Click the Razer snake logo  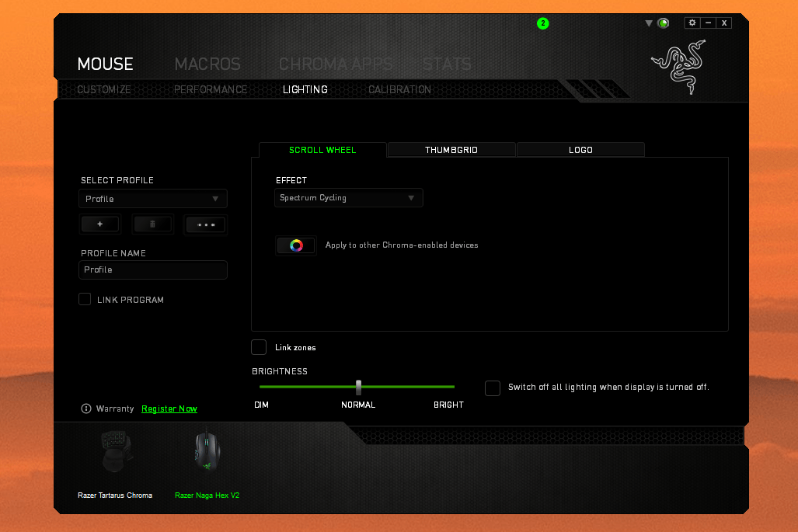pyautogui.click(x=679, y=67)
